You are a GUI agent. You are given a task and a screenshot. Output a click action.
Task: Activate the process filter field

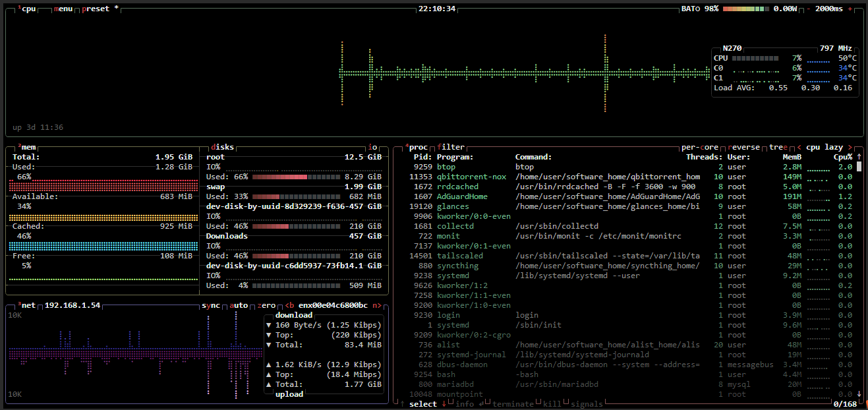pyautogui.click(x=450, y=147)
